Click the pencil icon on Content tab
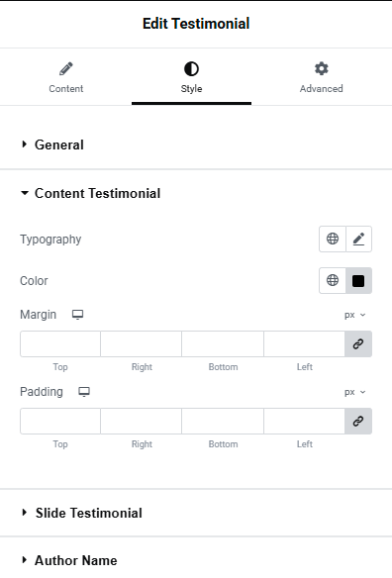Screen dimensions: 392x578 point(66,68)
